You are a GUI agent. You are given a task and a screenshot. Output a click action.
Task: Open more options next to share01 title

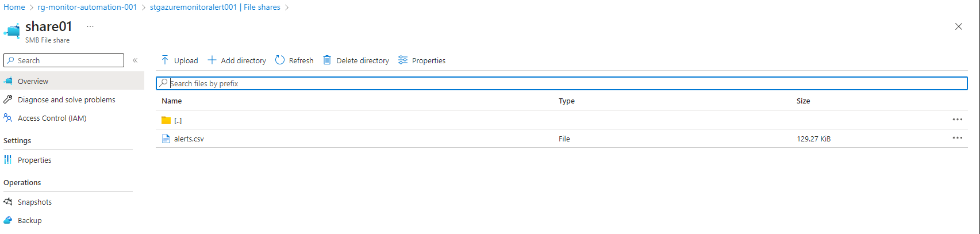[x=90, y=26]
